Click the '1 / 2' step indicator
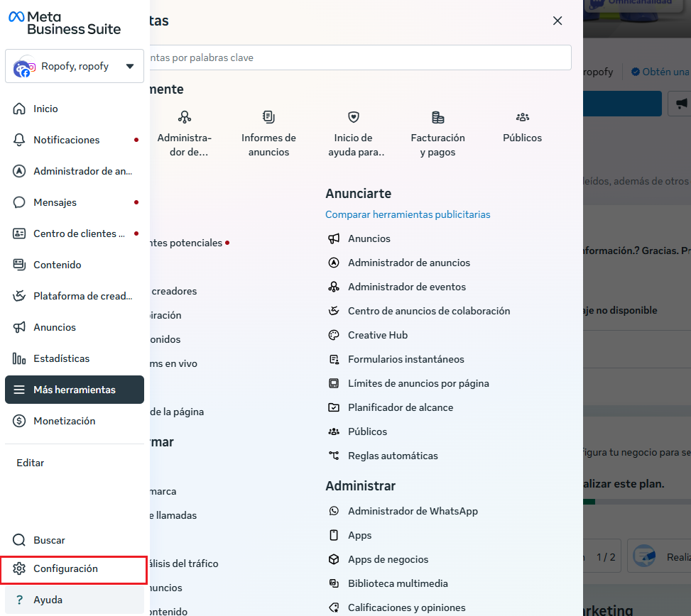Image resolution: width=691 pixels, height=616 pixels. point(606,557)
